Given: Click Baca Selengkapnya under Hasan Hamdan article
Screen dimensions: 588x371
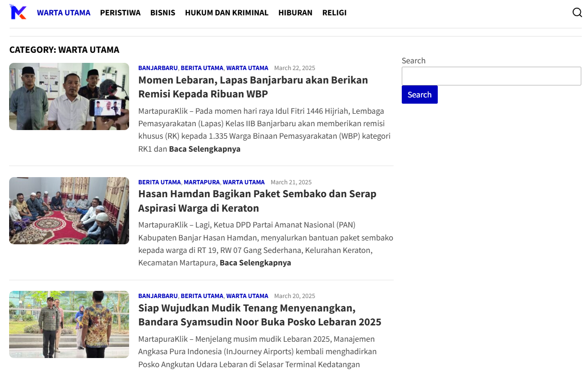Looking at the screenshot, I should pyautogui.click(x=255, y=263).
